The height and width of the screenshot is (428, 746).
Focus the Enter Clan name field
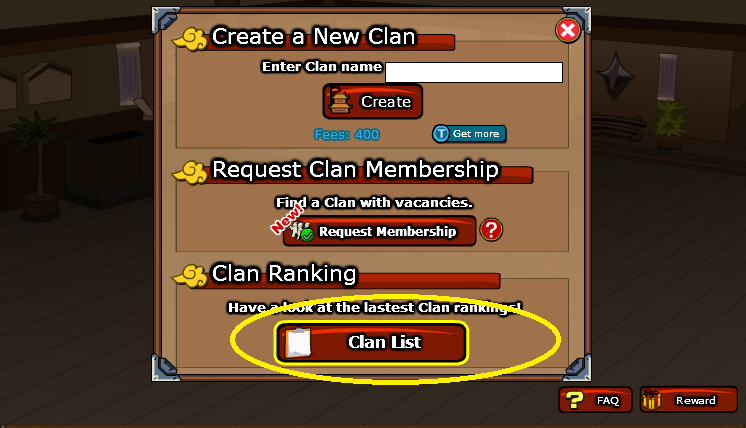tap(474, 72)
